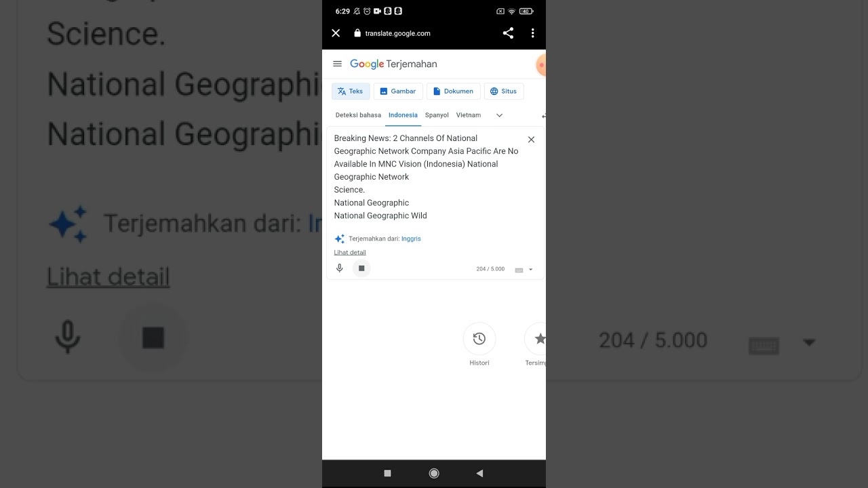Tap the 204 / 5.000 character counter
Viewport: 868px width, 488px height.
click(x=490, y=269)
